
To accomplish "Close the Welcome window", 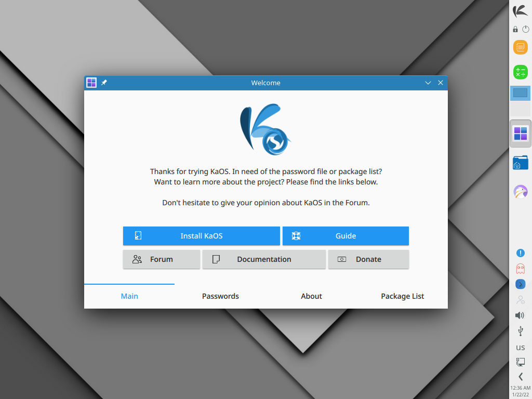I will pos(441,83).
